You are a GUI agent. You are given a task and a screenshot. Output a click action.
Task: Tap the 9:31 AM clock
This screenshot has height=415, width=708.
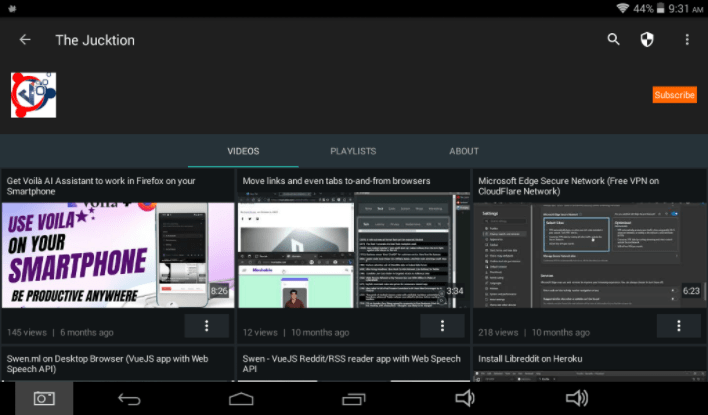pyautogui.click(x=685, y=9)
